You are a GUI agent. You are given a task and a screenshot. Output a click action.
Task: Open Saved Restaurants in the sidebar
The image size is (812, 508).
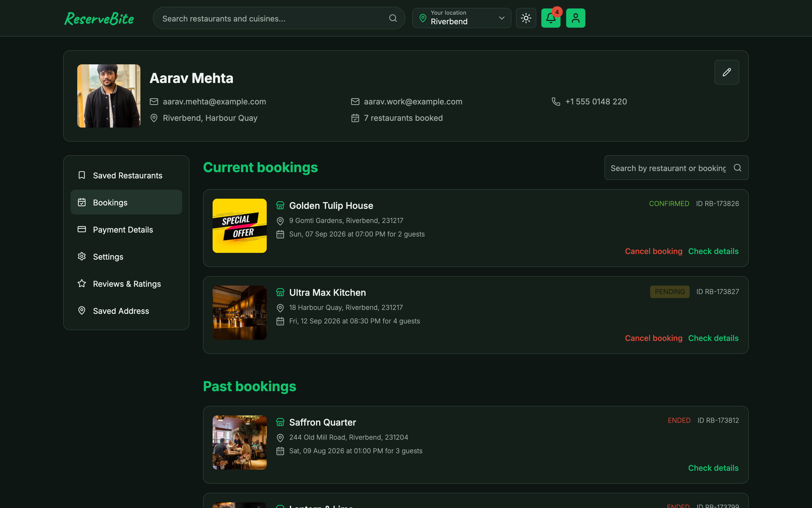coord(126,175)
